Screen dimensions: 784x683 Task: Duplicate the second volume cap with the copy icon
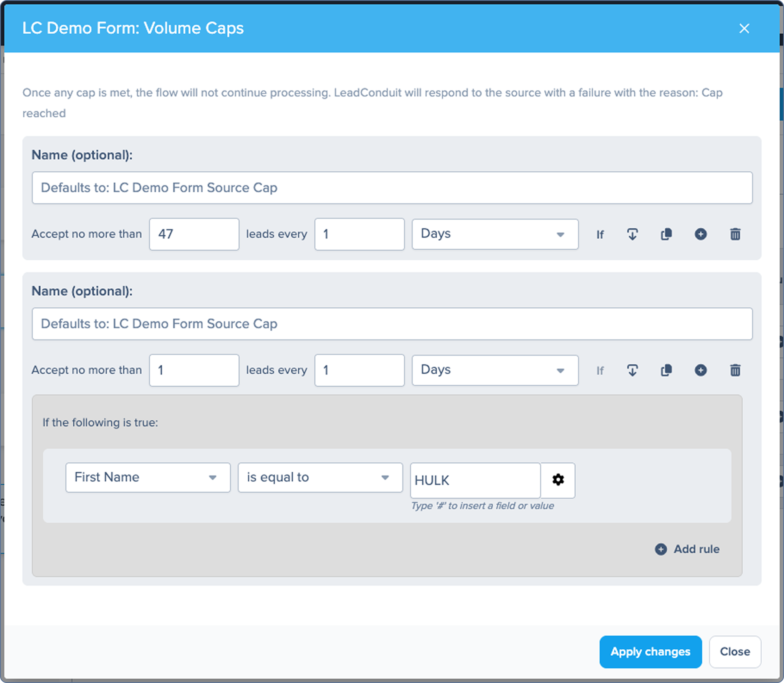[x=666, y=370]
